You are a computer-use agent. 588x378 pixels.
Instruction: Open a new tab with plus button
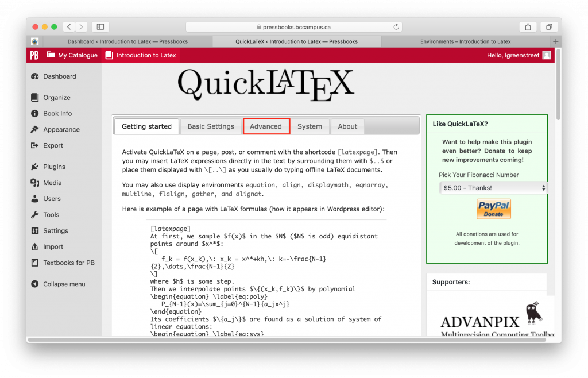pos(556,41)
